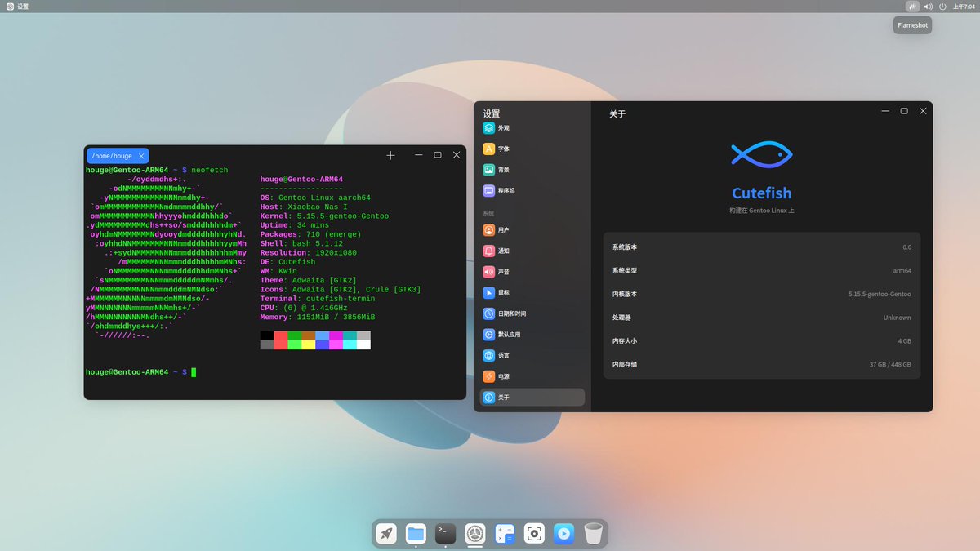Open 电源 power settings in sidebar

(532, 376)
